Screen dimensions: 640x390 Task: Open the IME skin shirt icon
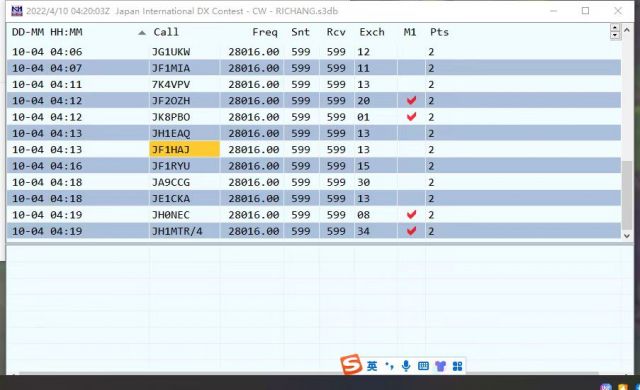pos(440,366)
